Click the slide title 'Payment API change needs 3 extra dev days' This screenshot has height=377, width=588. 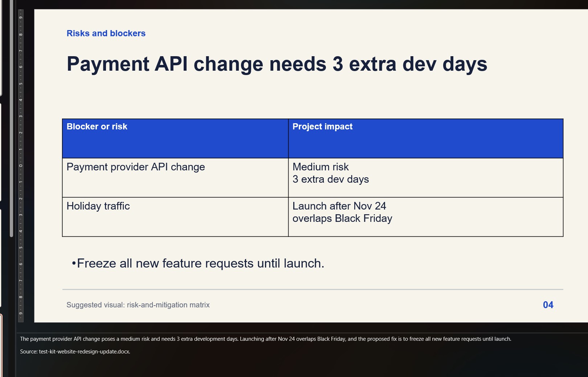click(x=277, y=64)
